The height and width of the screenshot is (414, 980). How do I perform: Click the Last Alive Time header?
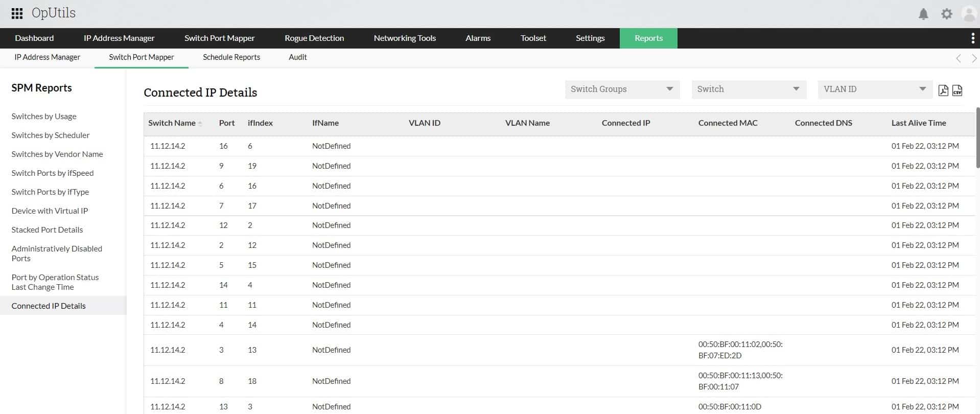click(919, 123)
